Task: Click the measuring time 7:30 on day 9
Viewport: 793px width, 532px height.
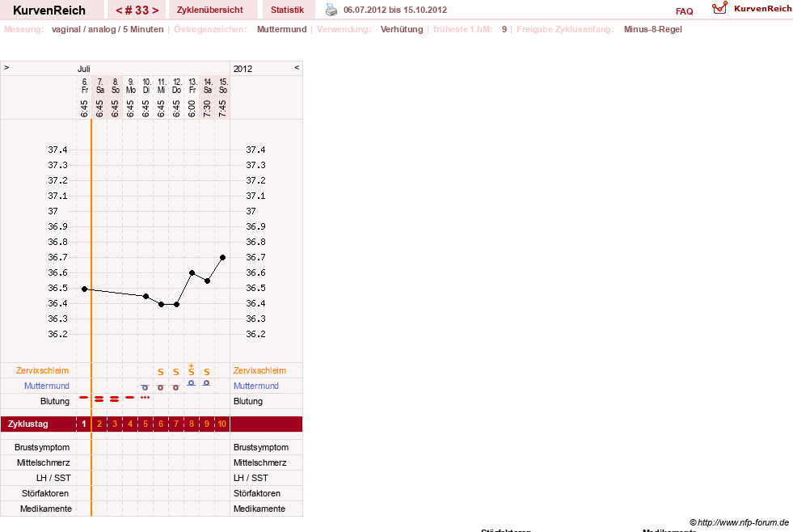Action: pos(207,108)
